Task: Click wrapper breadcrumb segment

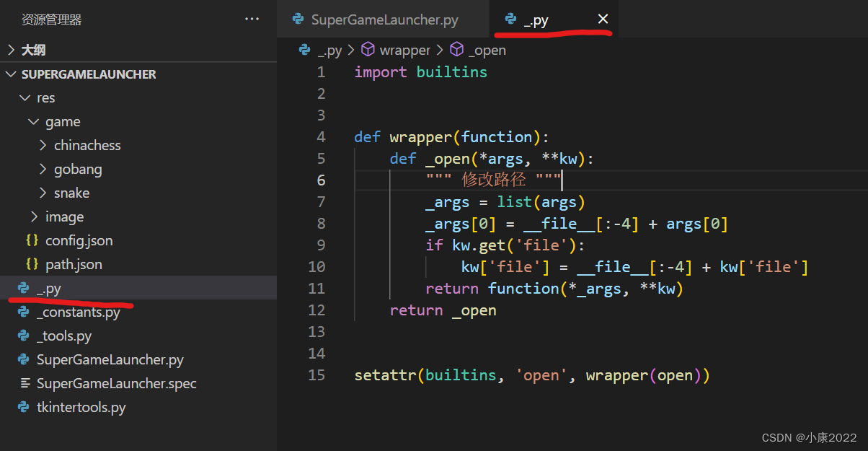Action: point(404,51)
